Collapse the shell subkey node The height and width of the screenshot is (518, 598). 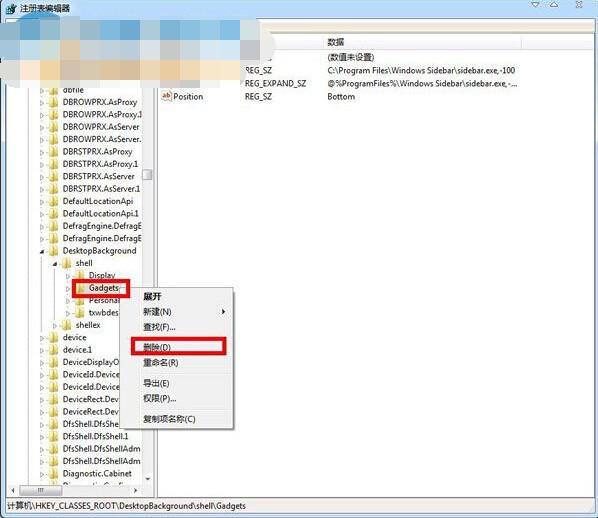(x=55, y=264)
